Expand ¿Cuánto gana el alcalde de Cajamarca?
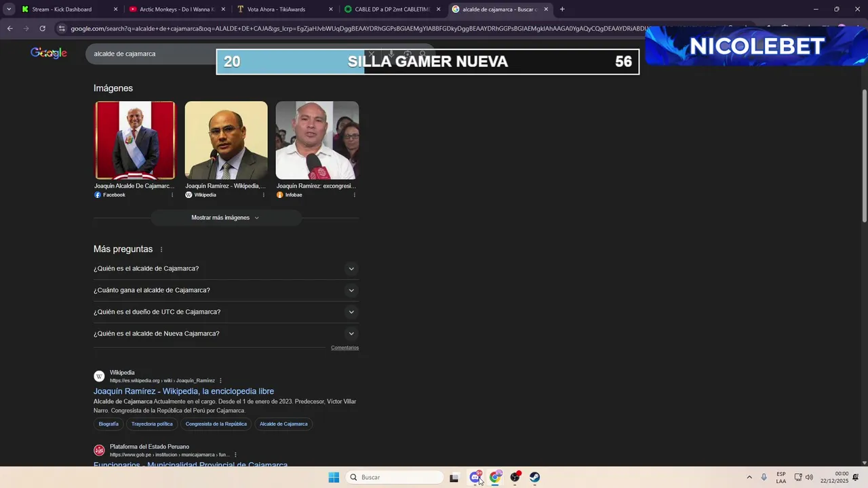The image size is (868, 488). 226,290
